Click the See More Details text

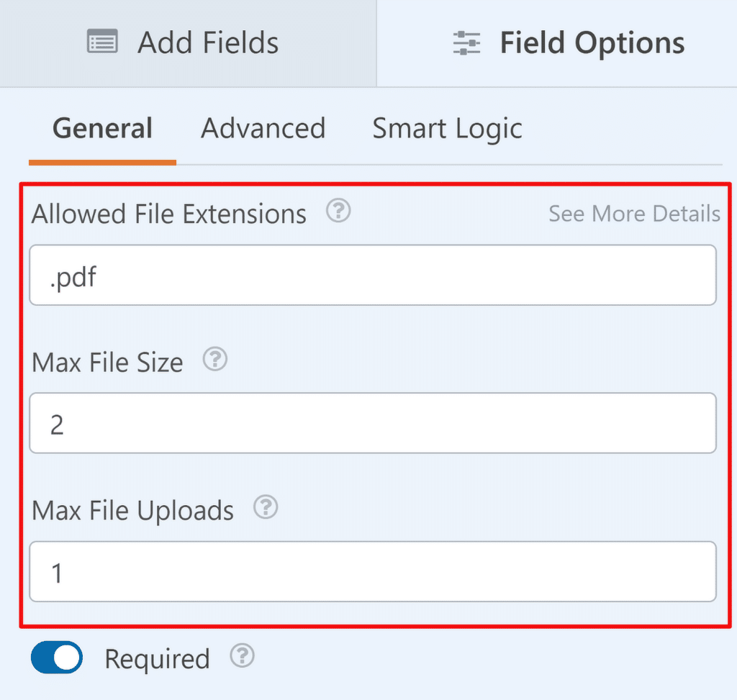click(x=634, y=214)
